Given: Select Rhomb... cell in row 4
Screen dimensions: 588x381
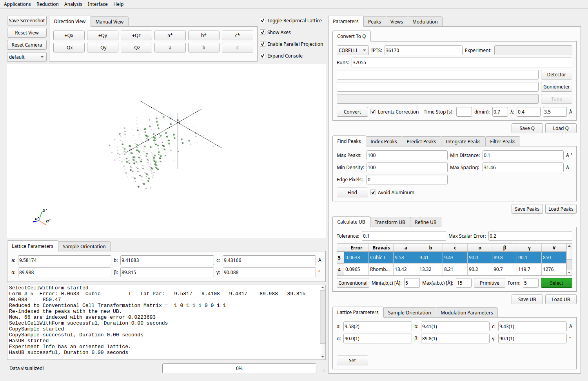Looking at the screenshot, I should pyautogui.click(x=381, y=269).
